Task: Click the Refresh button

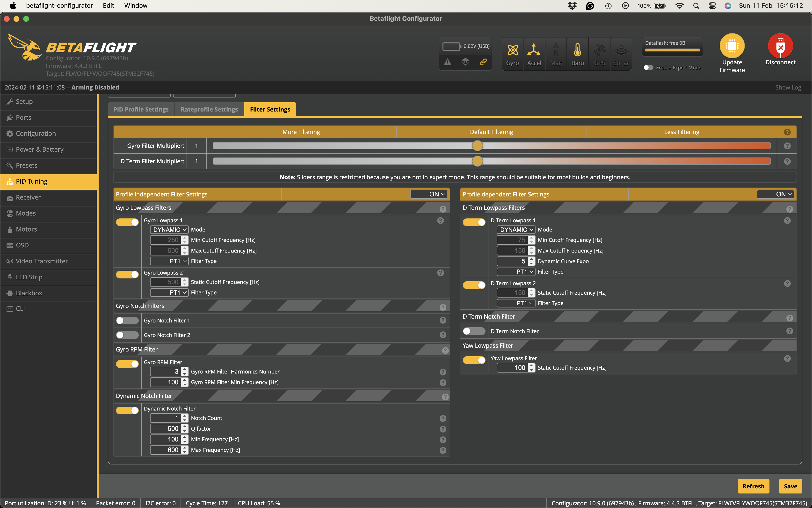Action: [x=753, y=486]
